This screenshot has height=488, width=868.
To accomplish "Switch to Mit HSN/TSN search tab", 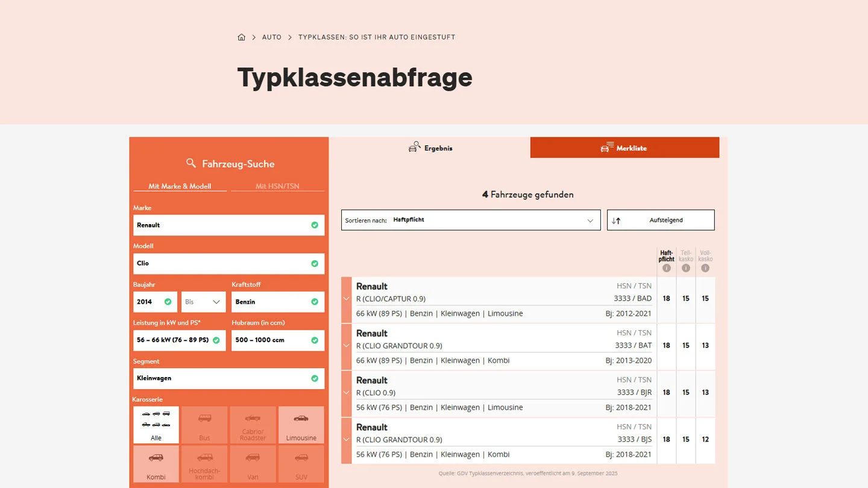I will point(277,186).
